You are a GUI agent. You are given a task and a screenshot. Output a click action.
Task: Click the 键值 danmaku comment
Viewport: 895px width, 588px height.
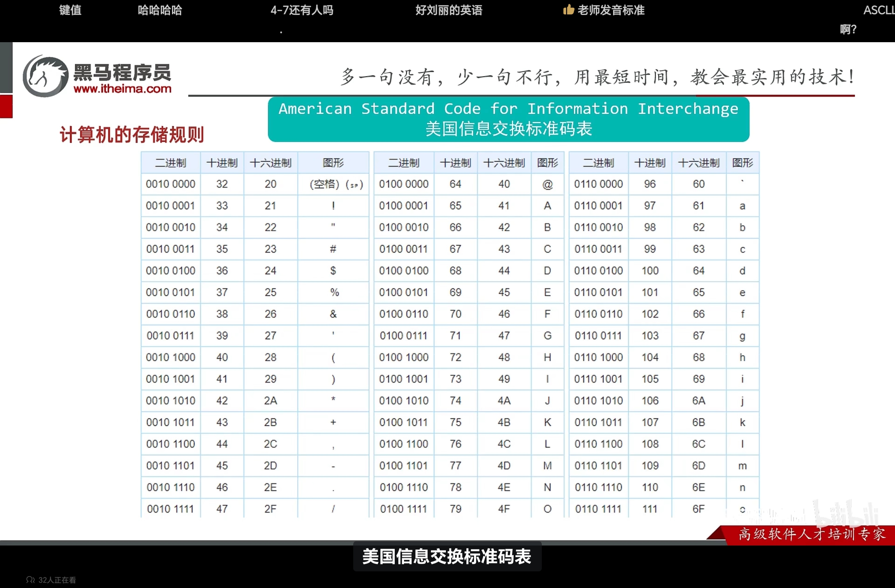[70, 10]
